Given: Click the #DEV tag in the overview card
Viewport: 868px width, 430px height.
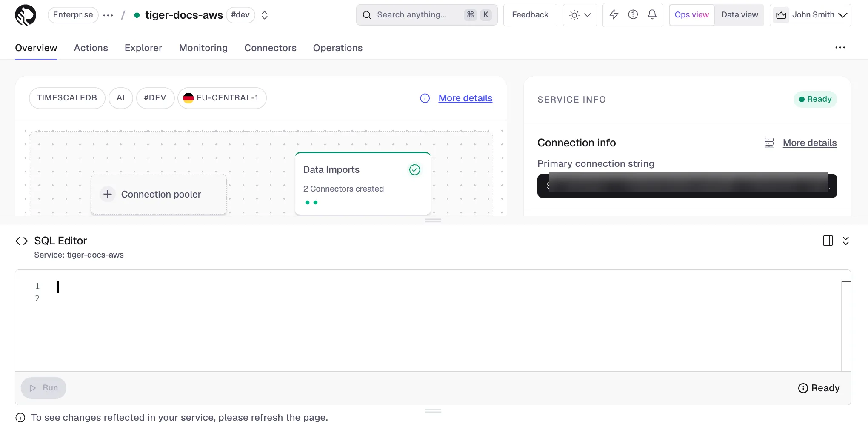Looking at the screenshot, I should click(155, 98).
